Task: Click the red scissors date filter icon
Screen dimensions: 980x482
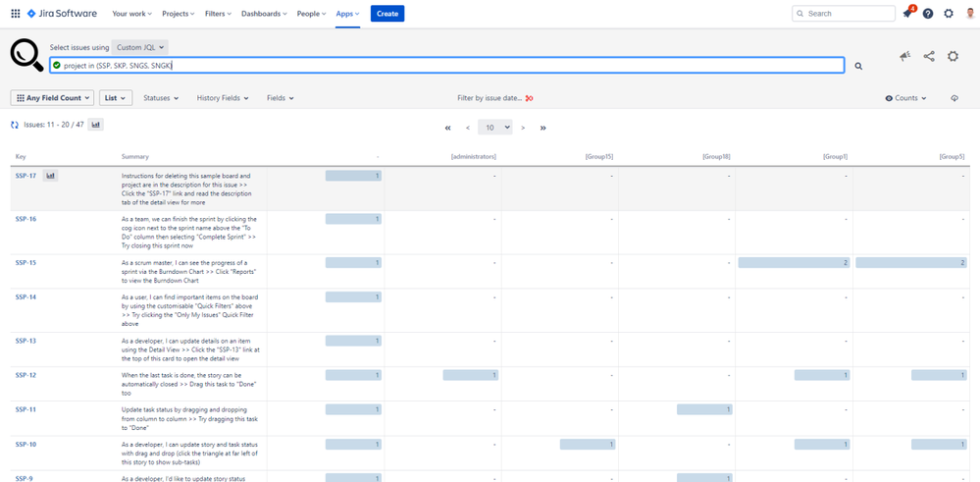Action: (x=530, y=98)
